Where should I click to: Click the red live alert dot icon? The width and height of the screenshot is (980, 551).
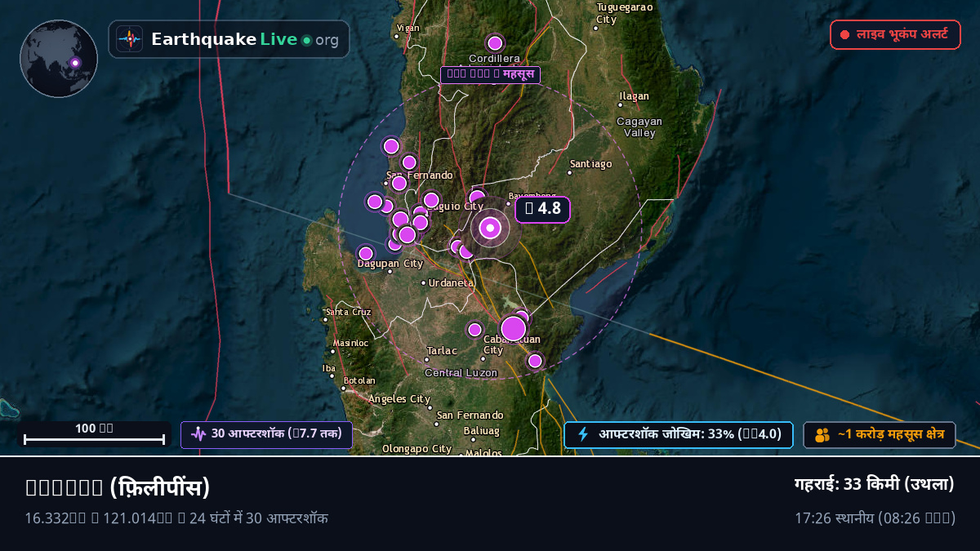tap(844, 35)
